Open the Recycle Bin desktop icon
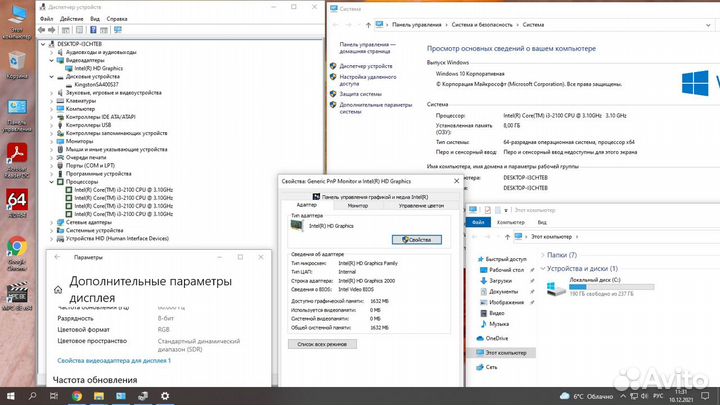The height and width of the screenshot is (405, 720). pos(17,65)
